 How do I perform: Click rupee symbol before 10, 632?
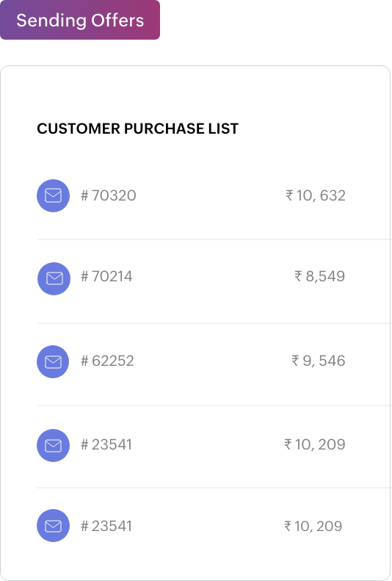pos(289,195)
